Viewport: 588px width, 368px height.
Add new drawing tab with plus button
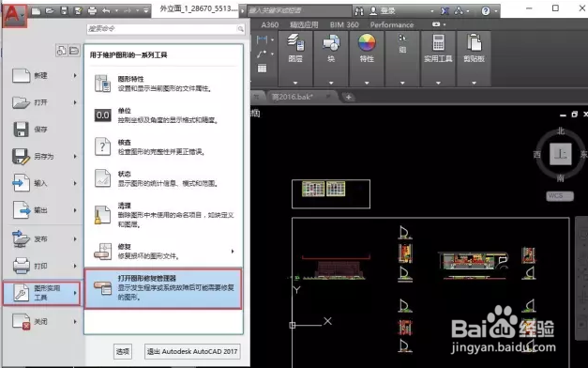[x=348, y=98]
